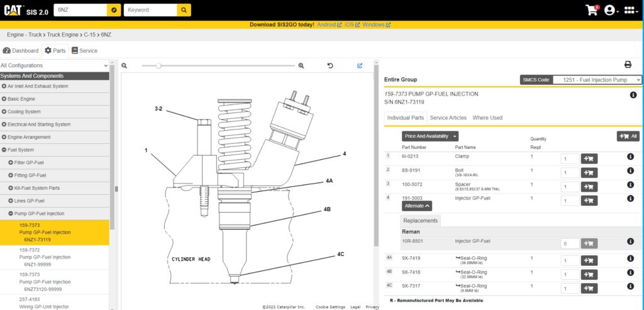644x310 pixels.
Task: Zoom out of the diagram
Action: (125, 65)
